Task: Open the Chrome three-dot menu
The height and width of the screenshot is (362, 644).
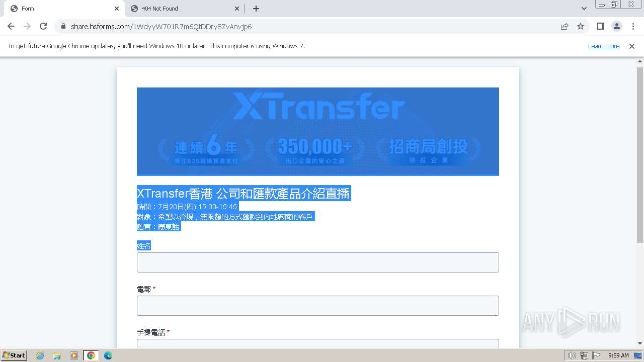Action: click(633, 27)
